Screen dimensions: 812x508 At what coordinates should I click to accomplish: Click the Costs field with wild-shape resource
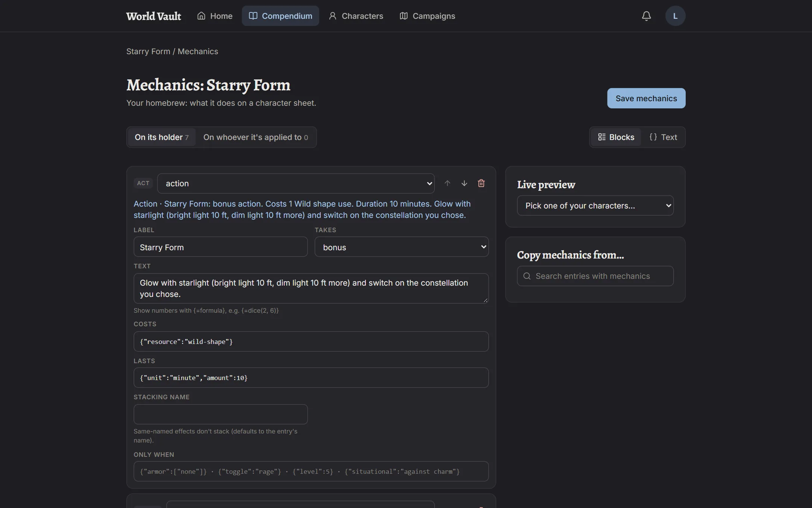[311, 341]
